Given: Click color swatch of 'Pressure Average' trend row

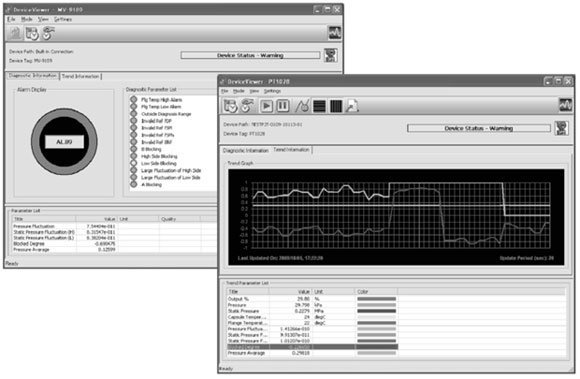Looking at the screenshot, I should click(377, 353).
